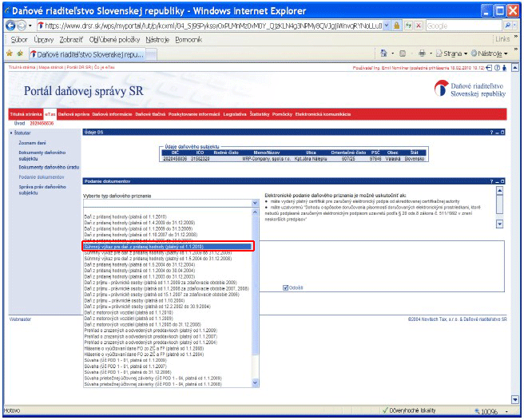524x420 pixels.
Task: Click the help icon in Podanie dokumentov header
Action: (x=491, y=181)
